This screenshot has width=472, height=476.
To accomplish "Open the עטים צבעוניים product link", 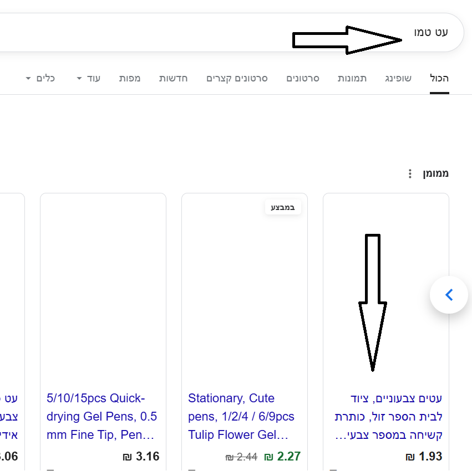I will [x=388, y=416].
